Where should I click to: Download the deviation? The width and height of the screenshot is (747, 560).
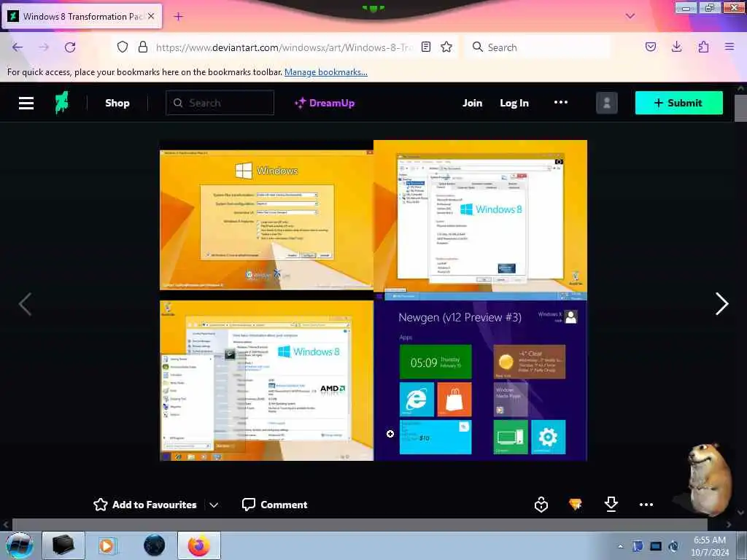(611, 504)
